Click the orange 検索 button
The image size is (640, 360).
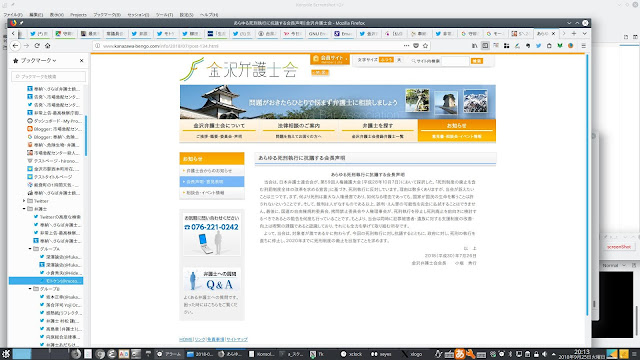(477, 61)
